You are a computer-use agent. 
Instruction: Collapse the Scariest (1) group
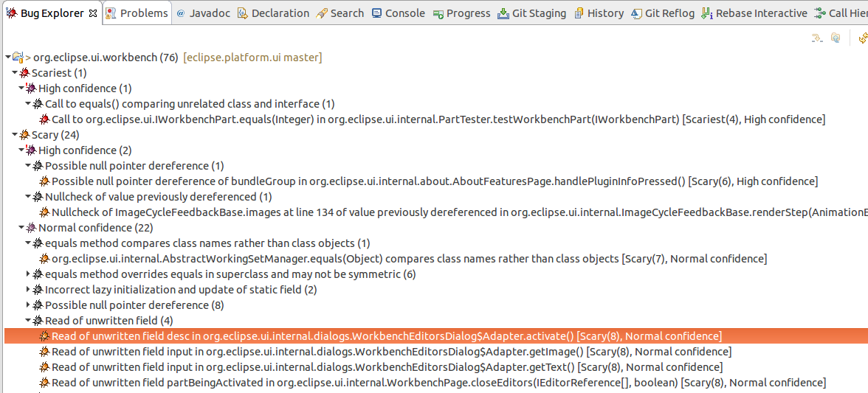15,72
